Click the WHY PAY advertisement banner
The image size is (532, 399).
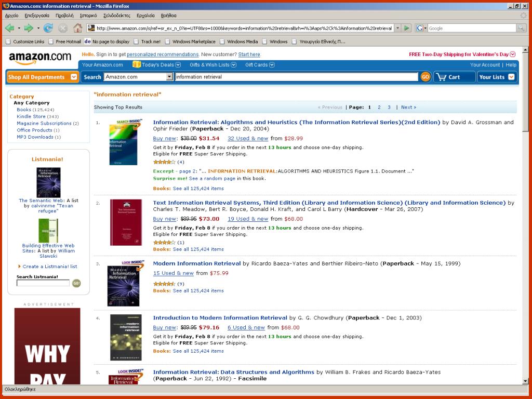(47, 346)
